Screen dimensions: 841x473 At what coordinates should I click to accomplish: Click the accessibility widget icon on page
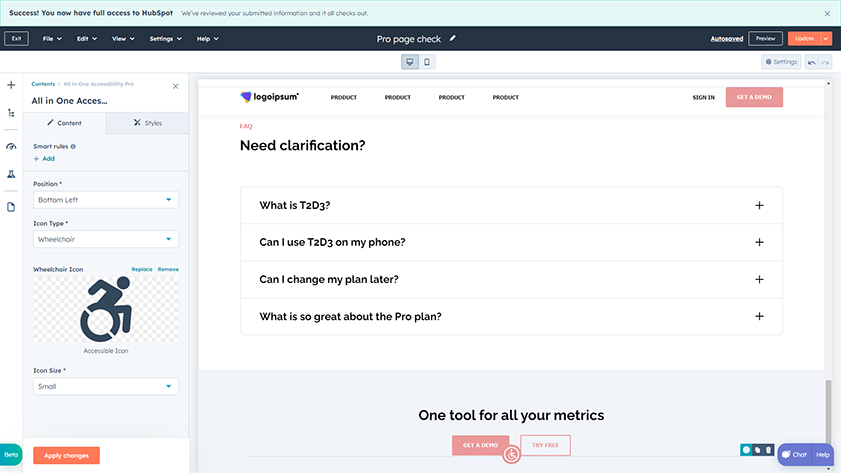512,455
